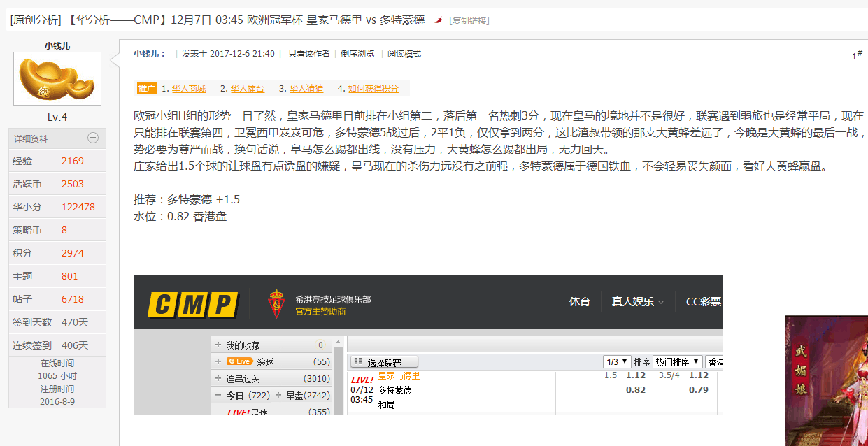Click the 0.79 odds value
868x446 pixels.
click(x=698, y=389)
